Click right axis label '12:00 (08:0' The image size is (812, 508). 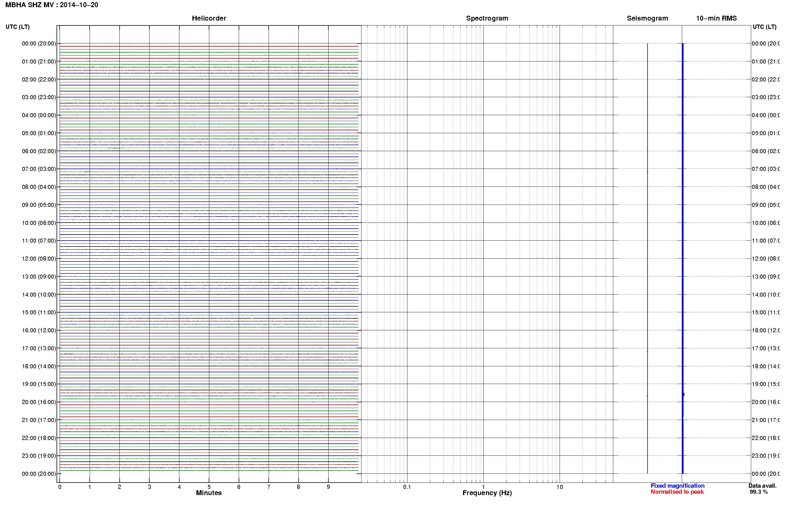point(766,259)
